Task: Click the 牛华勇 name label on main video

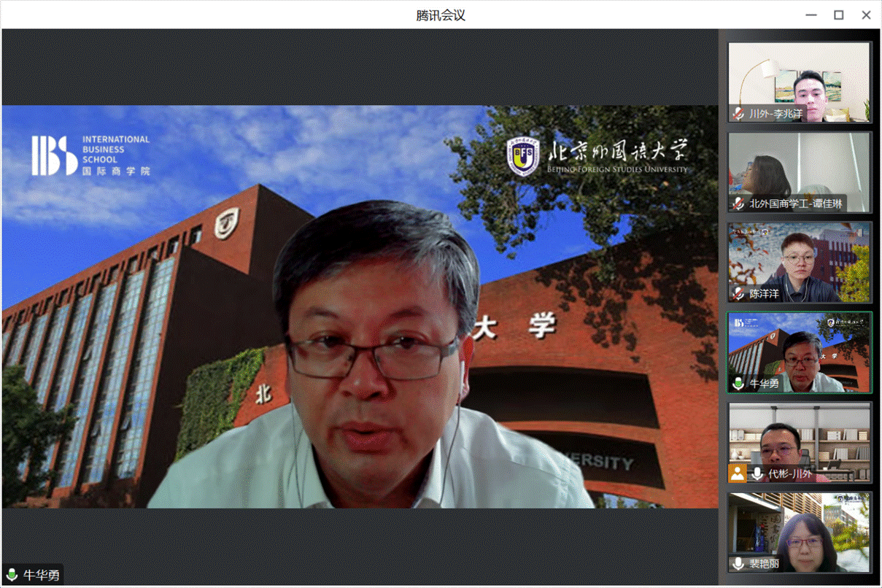Action: [41, 575]
